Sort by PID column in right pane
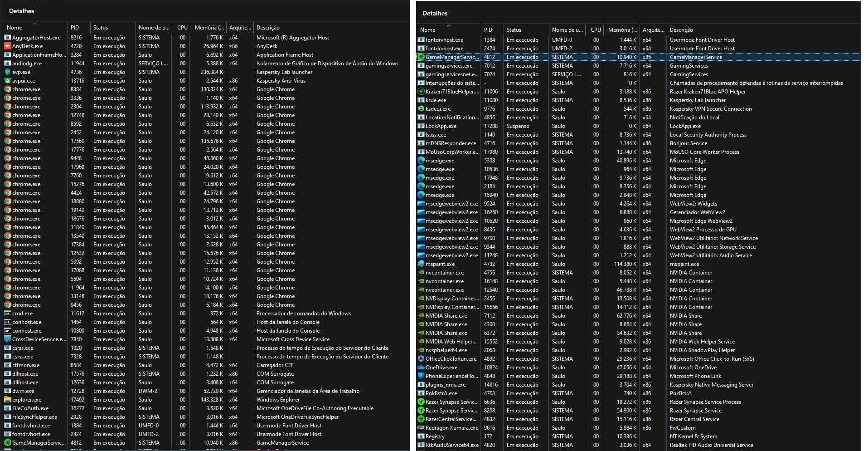The width and height of the screenshot is (868, 451). [x=492, y=29]
